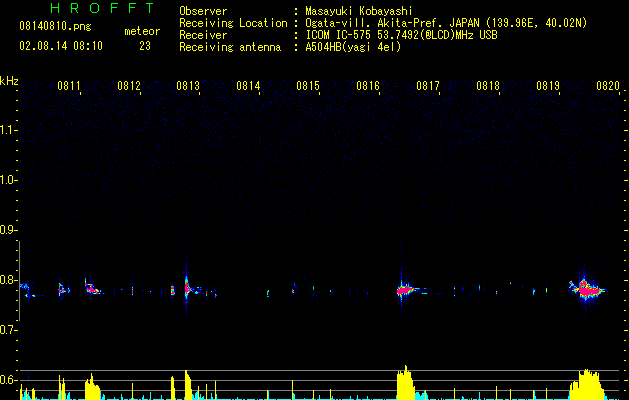
Task: Click the meteor label
Action: (x=142, y=31)
